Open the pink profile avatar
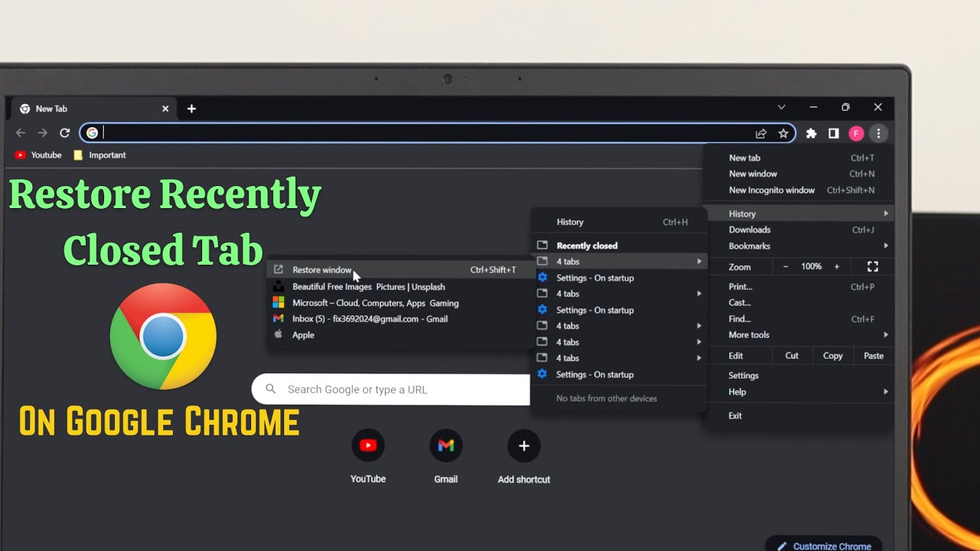 (856, 133)
